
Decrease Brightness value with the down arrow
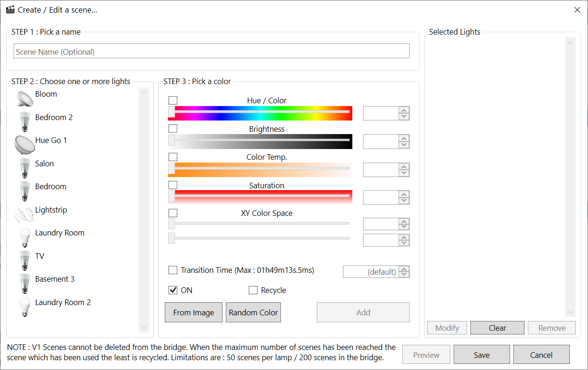coord(404,145)
